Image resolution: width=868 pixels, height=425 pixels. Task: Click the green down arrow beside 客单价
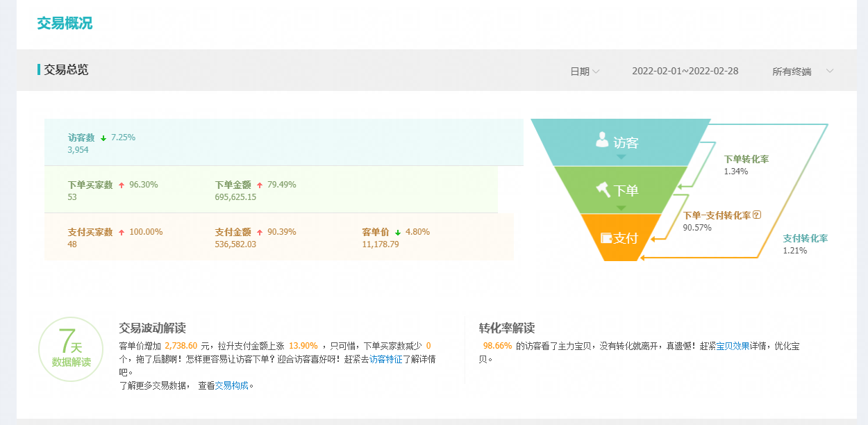tap(398, 233)
